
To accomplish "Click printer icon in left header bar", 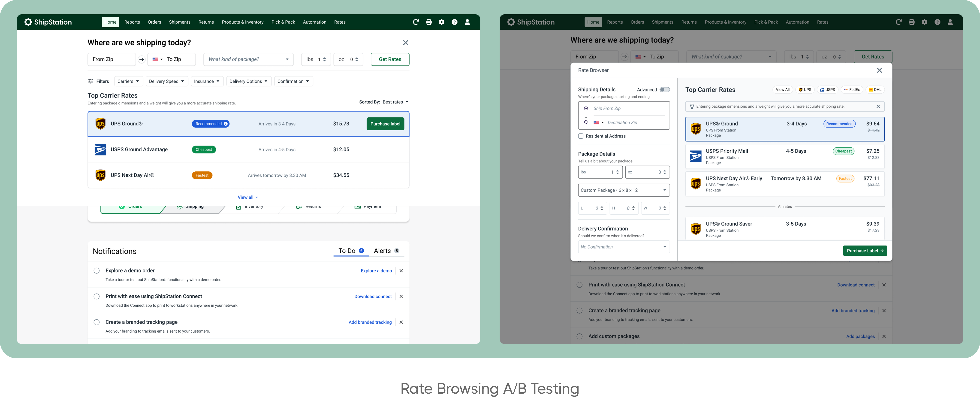I will [429, 22].
